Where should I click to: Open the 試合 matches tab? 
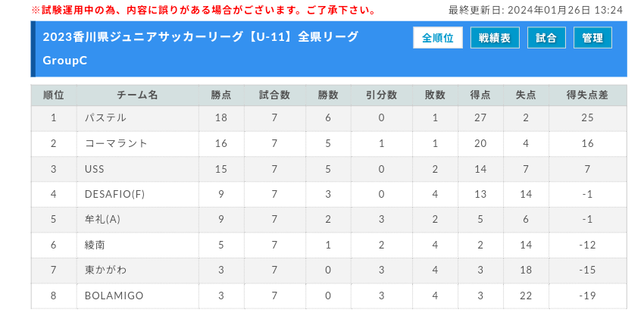[x=546, y=38]
